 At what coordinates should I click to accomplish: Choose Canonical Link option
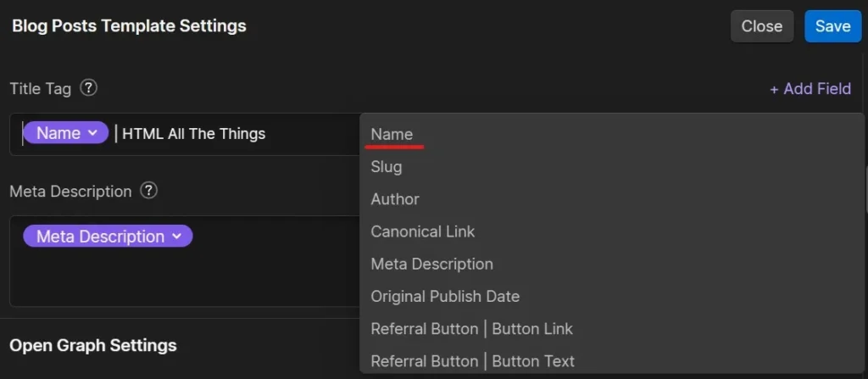pyautogui.click(x=423, y=231)
